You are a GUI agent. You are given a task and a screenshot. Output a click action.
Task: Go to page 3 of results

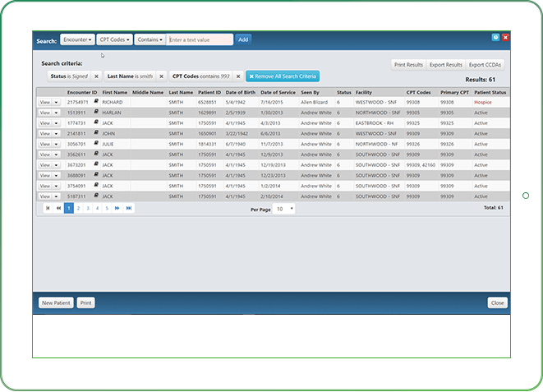[87, 209]
